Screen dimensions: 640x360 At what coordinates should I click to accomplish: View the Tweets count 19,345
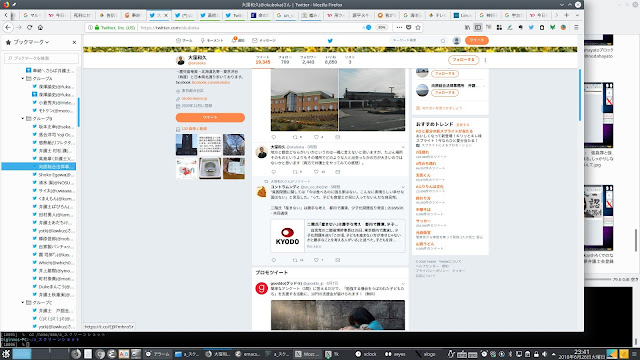coord(262,60)
